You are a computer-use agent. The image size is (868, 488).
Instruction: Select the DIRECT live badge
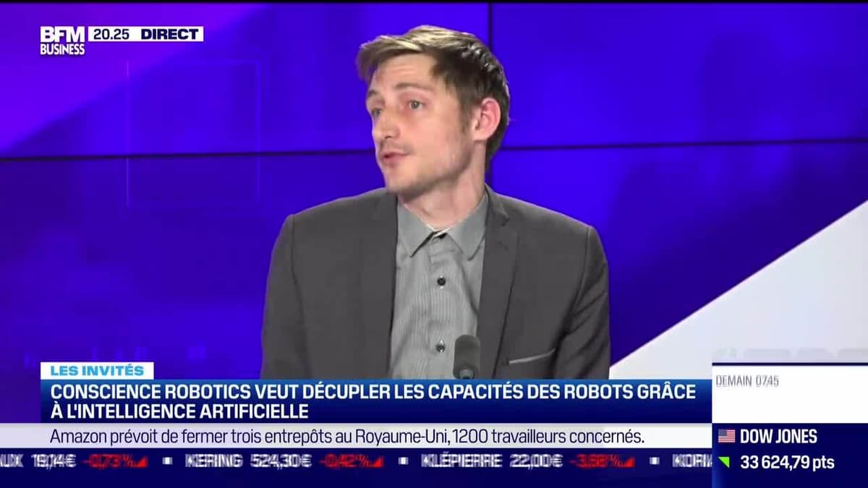(170, 34)
